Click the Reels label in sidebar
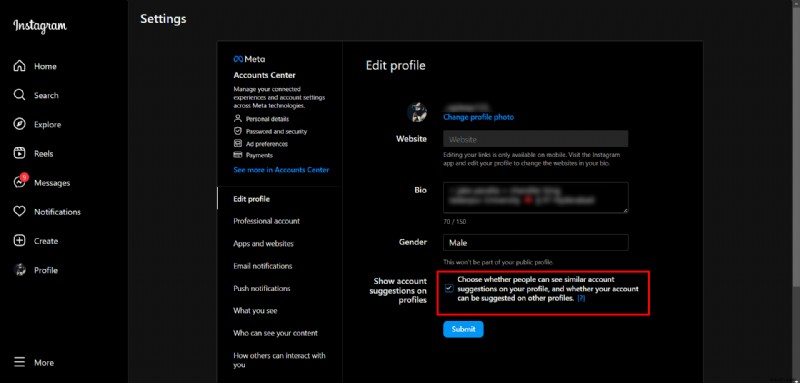 (44, 154)
